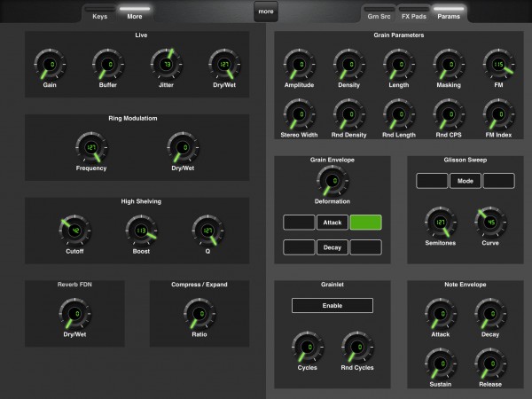532x399 pixels.
Task: Click the Rnd Density knob
Action: point(349,114)
